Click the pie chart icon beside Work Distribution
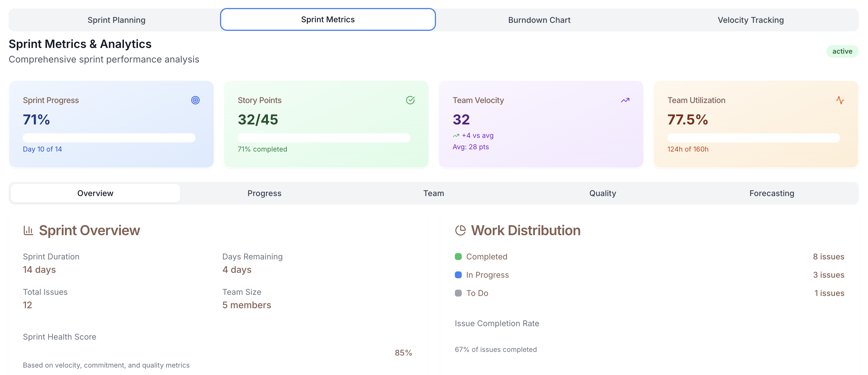Screen dimensions: 868x375 [460, 231]
